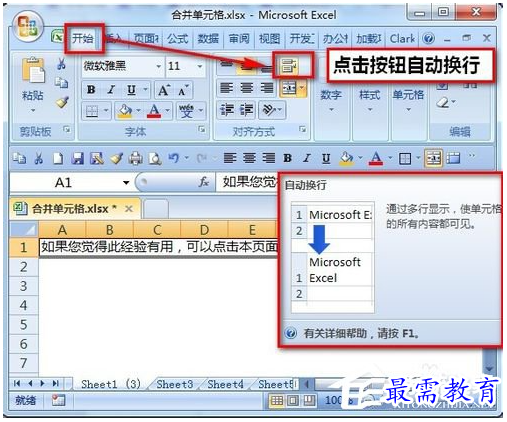
Task: Switch to the 开始 ribbon tab
Action: (x=83, y=39)
